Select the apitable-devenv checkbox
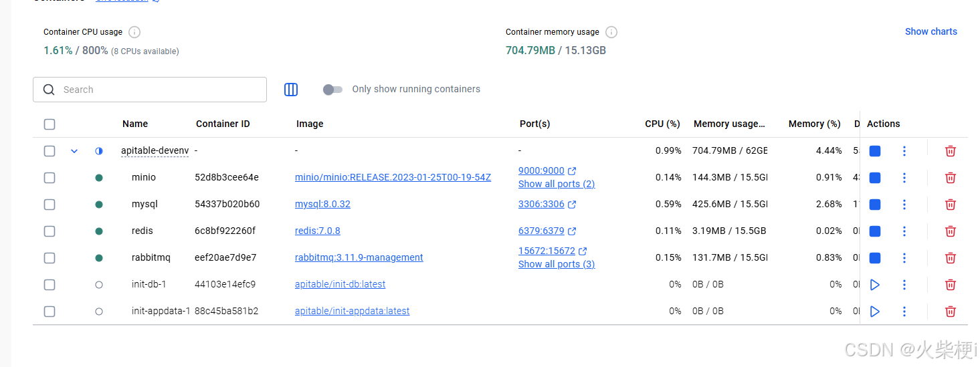Screen dimensions: 980x367 tap(50, 151)
